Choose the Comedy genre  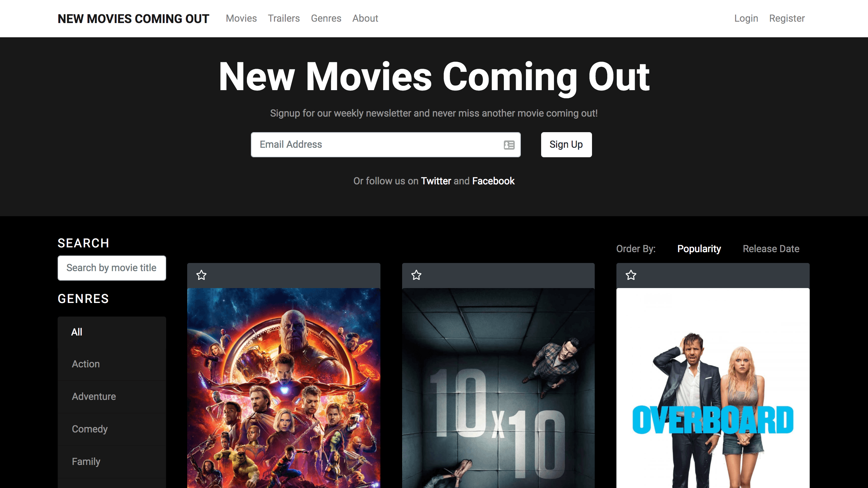coord(112,429)
